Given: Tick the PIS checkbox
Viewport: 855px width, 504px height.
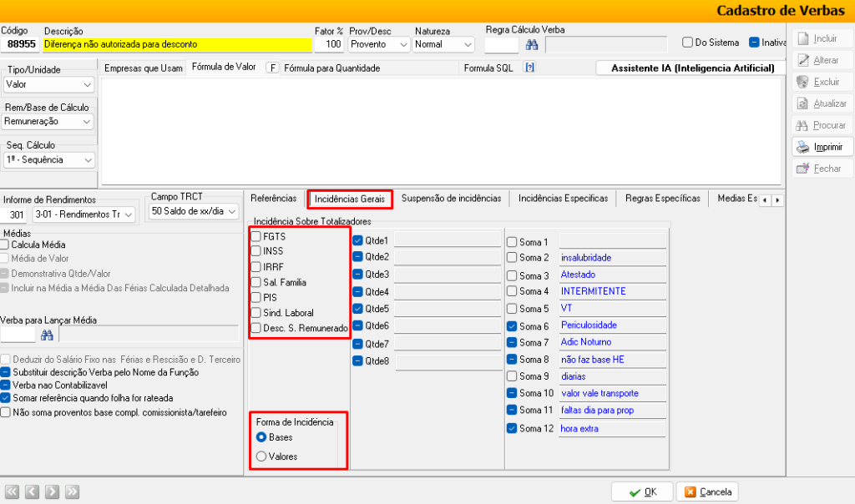Looking at the screenshot, I should [255, 298].
